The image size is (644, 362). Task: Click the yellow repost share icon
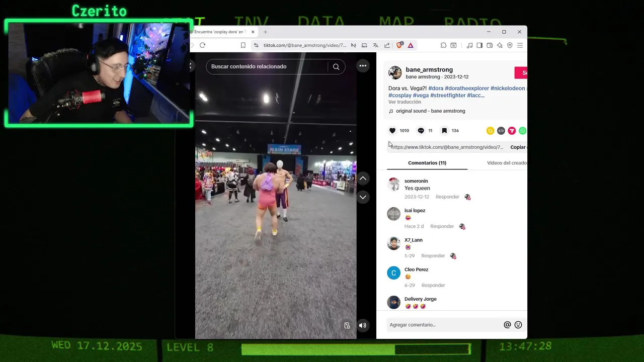tap(490, 131)
